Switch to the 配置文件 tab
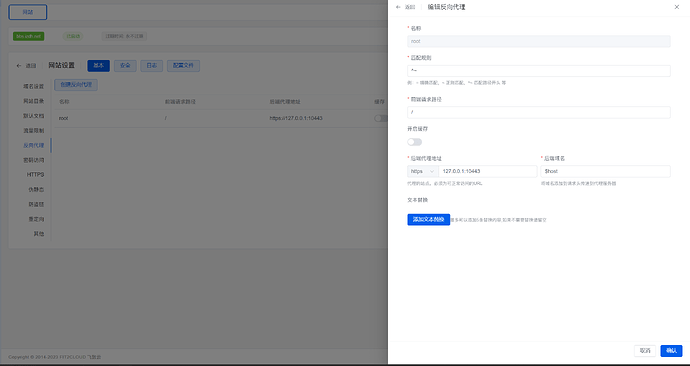690x366 pixels. point(184,66)
